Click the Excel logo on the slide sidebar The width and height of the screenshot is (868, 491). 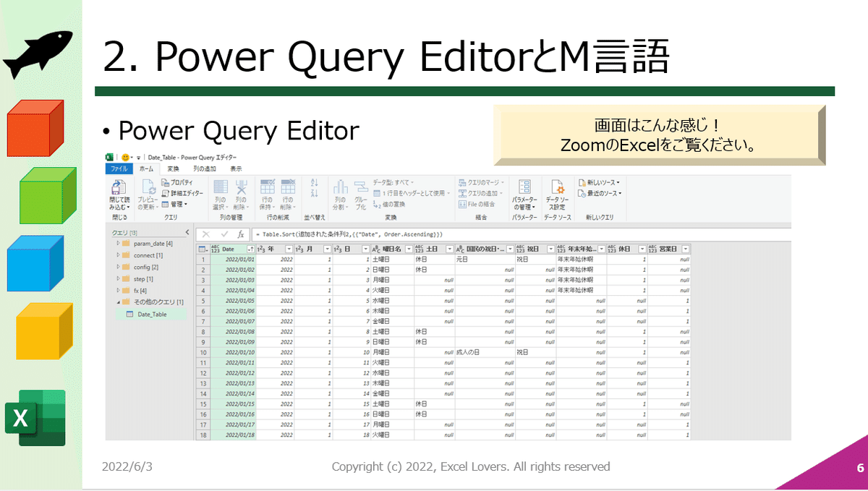click(35, 418)
